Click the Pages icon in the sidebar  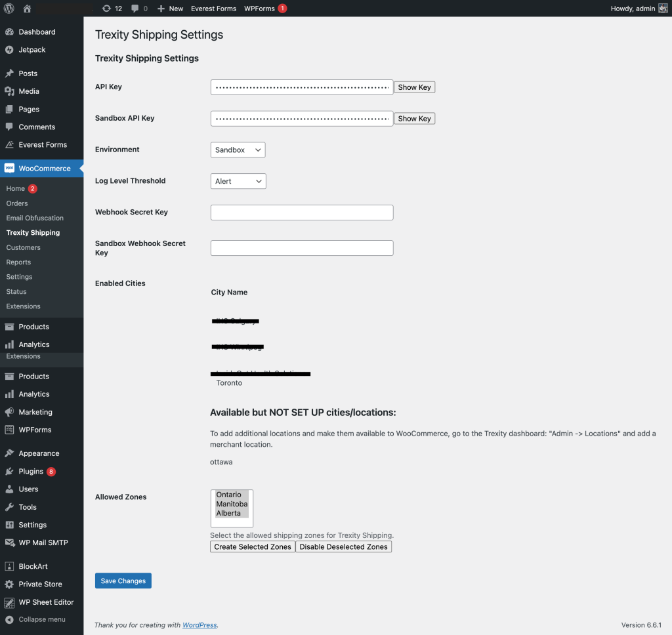[9, 110]
